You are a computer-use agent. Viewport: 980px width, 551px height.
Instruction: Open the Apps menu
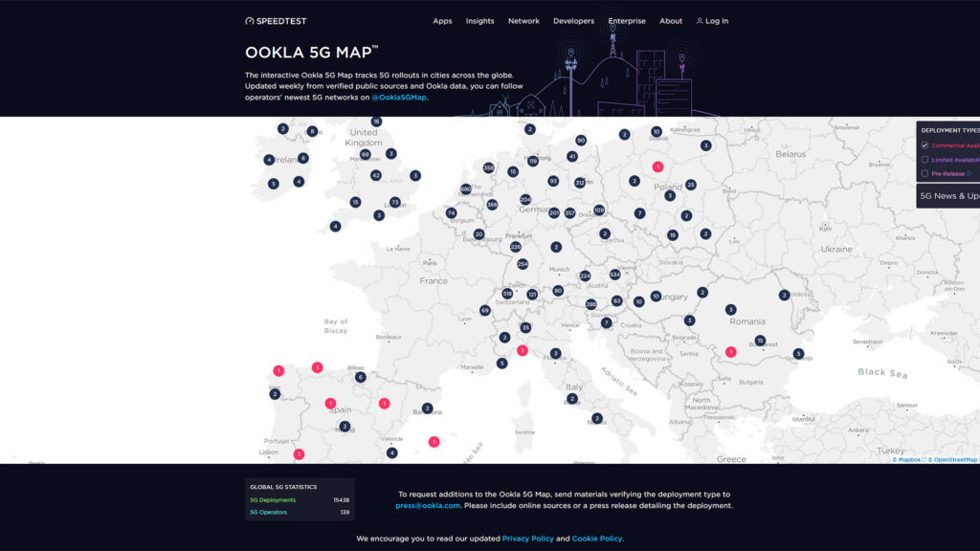[x=442, y=21]
